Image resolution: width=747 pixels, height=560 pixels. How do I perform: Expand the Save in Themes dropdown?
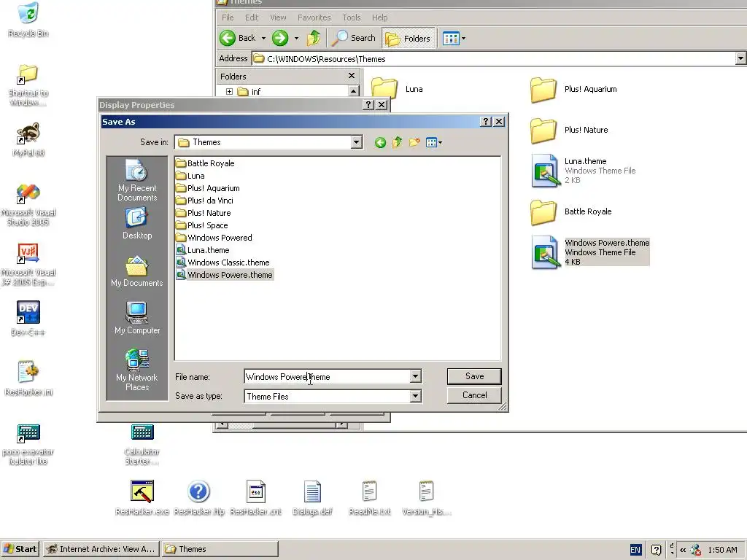(356, 142)
